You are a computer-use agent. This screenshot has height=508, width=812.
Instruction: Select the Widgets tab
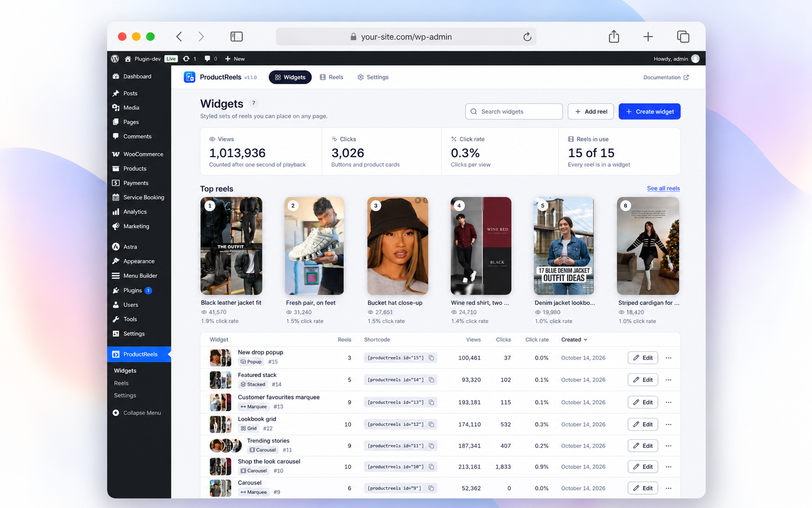(290, 77)
